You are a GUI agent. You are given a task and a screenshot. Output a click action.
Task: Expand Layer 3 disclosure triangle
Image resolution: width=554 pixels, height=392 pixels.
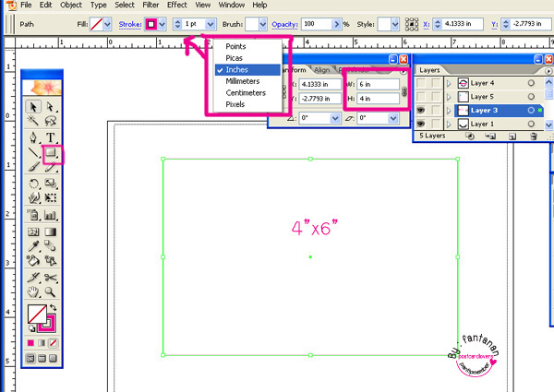coord(449,111)
